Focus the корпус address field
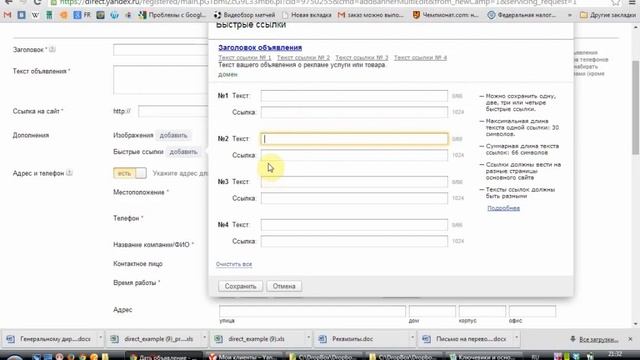Viewport: 640px width, 360px height. tap(482, 311)
